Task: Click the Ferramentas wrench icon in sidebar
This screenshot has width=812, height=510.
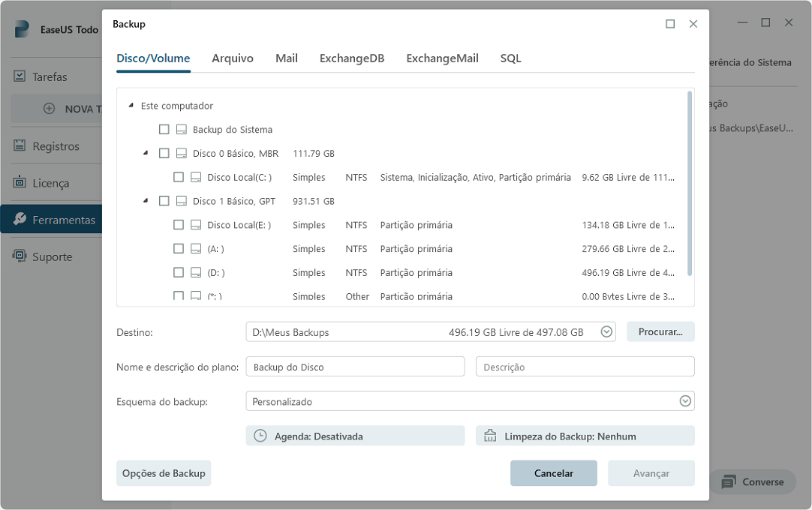Action: pyautogui.click(x=20, y=220)
